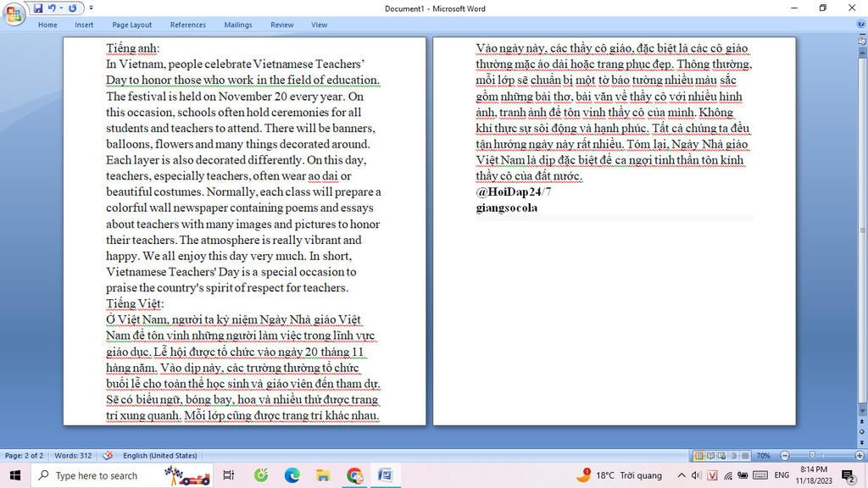Screen dimensions: 868x488
Task: Click the Page: 2 of 2 status indicator
Action: (x=24, y=455)
